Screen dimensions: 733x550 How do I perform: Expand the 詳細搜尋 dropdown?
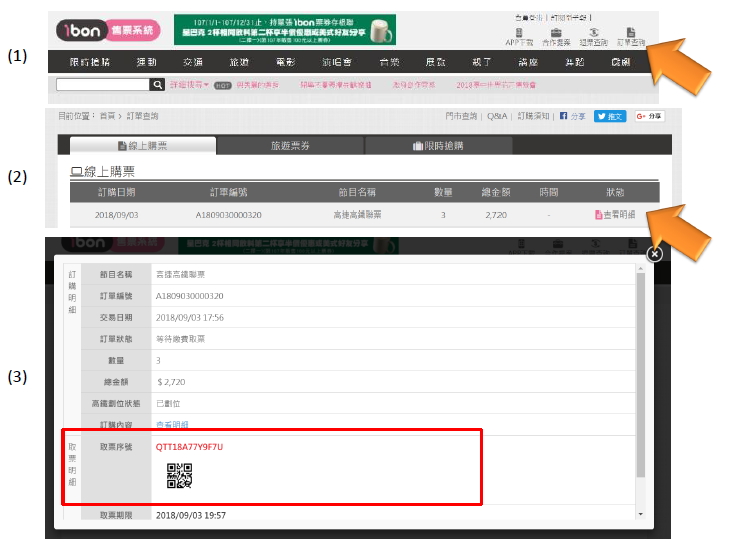point(189,85)
